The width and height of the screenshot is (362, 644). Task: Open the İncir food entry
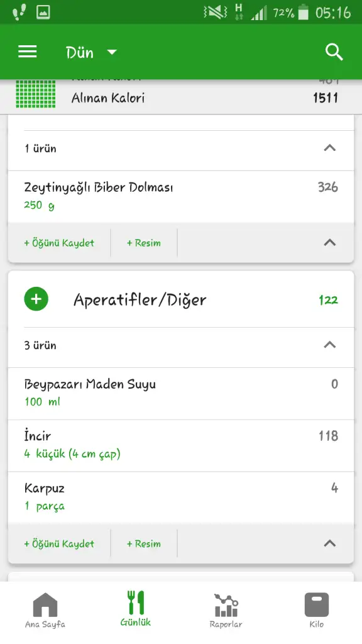pyautogui.click(x=181, y=446)
